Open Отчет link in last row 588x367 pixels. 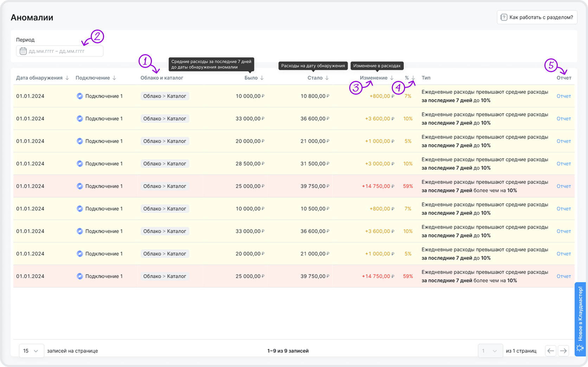[563, 276]
